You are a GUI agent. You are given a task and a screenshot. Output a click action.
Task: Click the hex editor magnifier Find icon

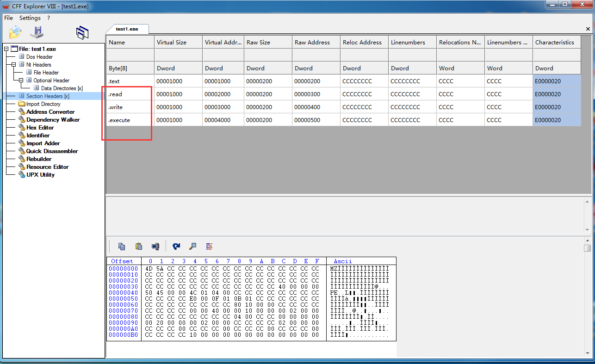pos(193,246)
